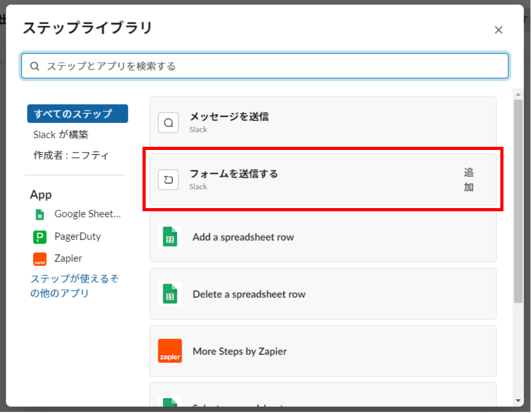This screenshot has height=413, width=532.
Task: Select the Slack が構築 category
Action: (61, 135)
